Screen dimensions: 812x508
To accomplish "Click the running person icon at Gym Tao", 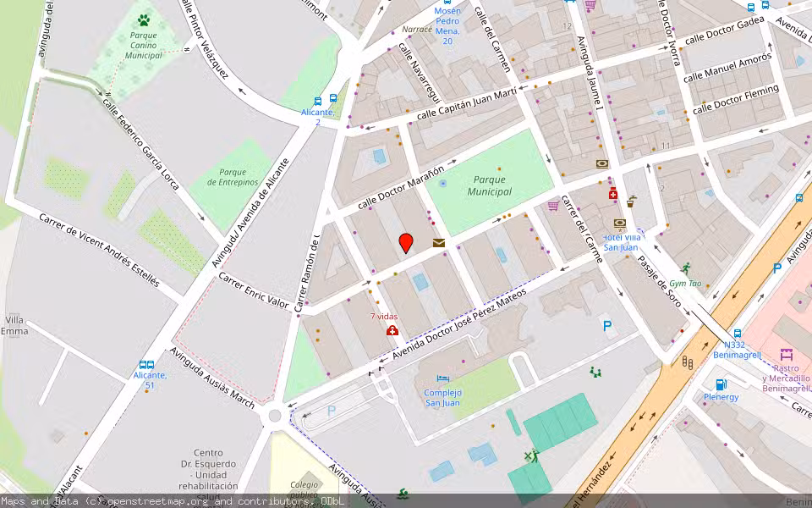I will click(x=687, y=268).
